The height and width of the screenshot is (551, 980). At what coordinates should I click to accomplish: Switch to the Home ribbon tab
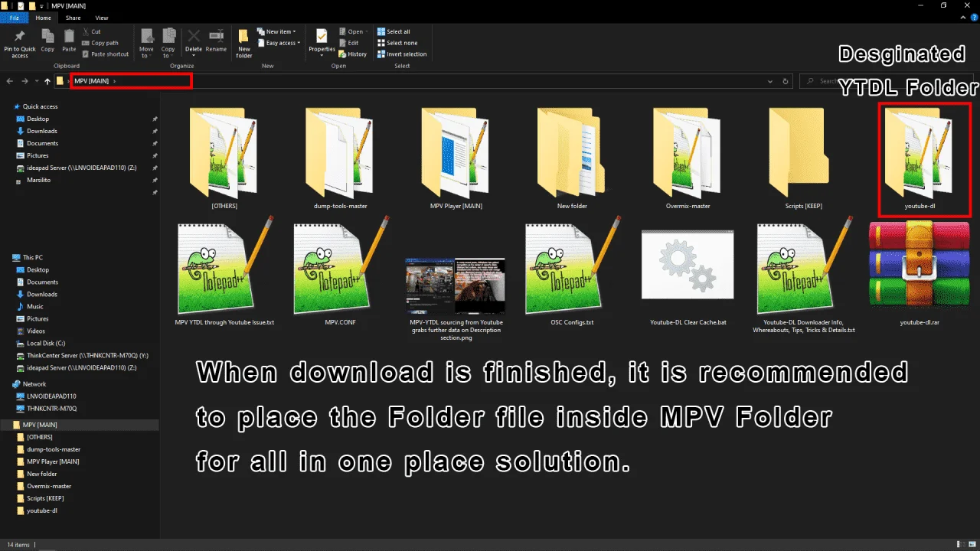44,18
